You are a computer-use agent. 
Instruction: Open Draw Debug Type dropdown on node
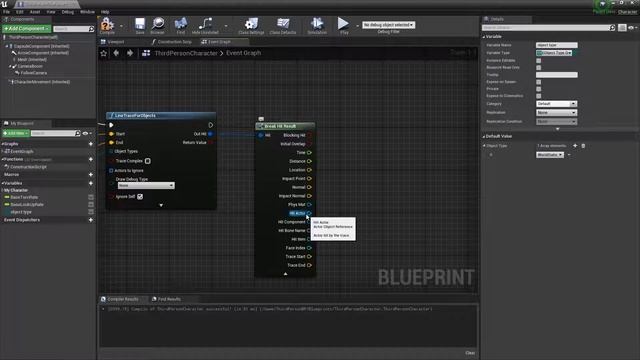click(x=146, y=185)
